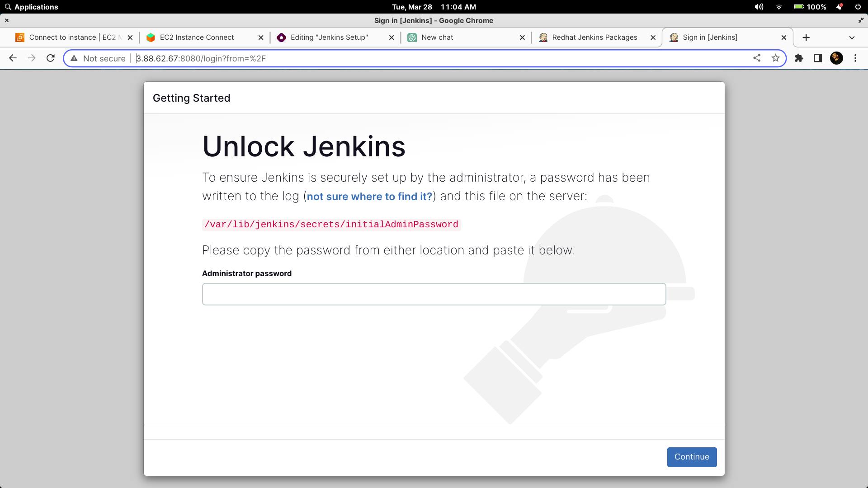Click the 'Administrator password' label
The width and height of the screenshot is (868, 488).
click(x=247, y=273)
